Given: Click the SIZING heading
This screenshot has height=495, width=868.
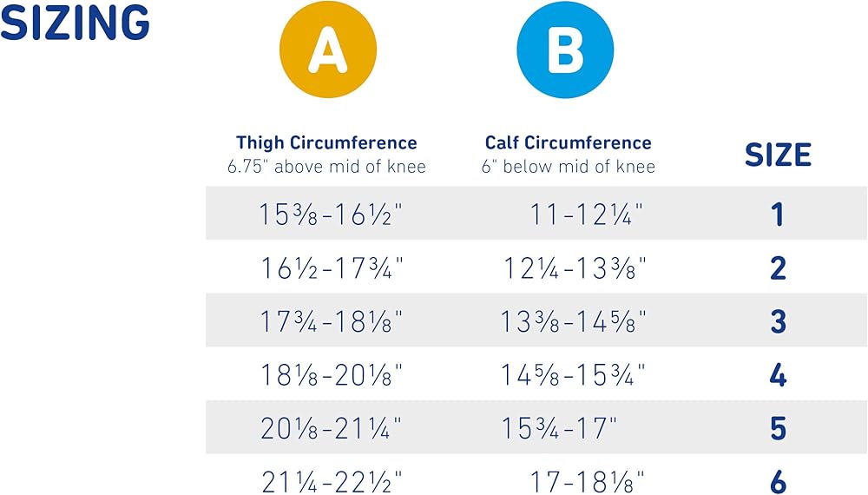Looking at the screenshot, I should tap(76, 23).
